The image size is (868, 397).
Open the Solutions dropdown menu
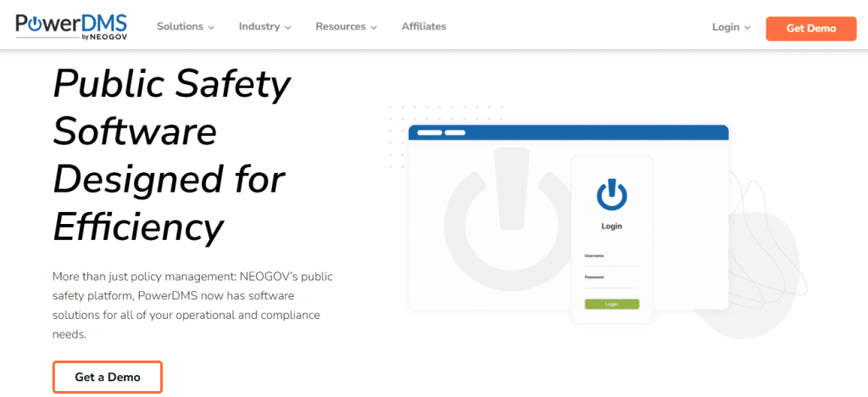click(x=186, y=26)
